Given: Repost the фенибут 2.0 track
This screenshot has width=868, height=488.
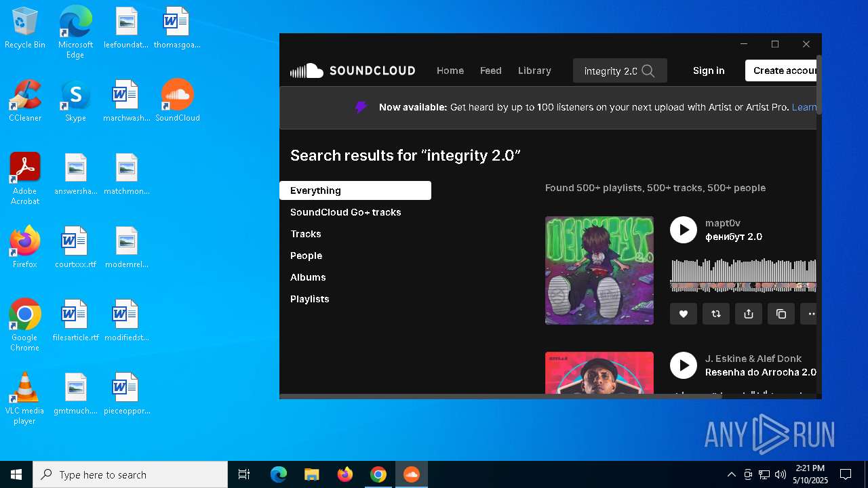Looking at the screenshot, I should [716, 314].
